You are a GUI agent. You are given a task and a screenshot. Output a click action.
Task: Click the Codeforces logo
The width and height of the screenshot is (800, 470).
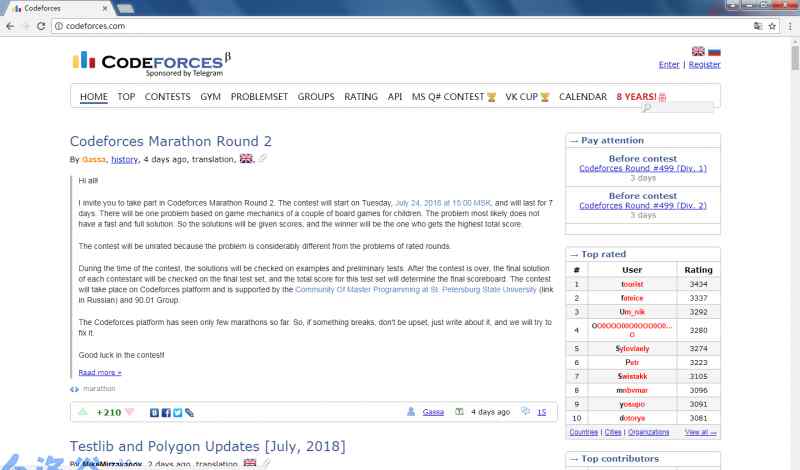pos(150,62)
